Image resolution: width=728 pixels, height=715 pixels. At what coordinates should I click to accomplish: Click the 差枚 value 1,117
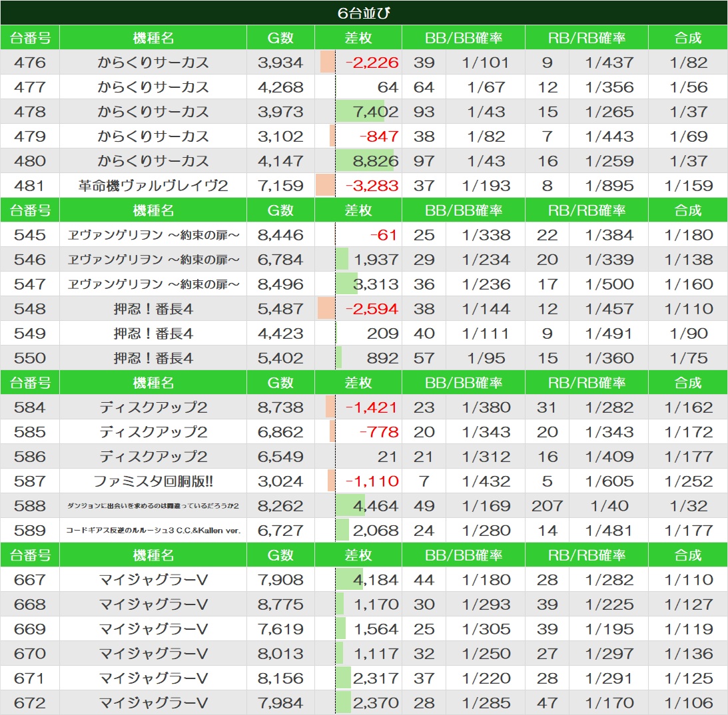[376, 653]
